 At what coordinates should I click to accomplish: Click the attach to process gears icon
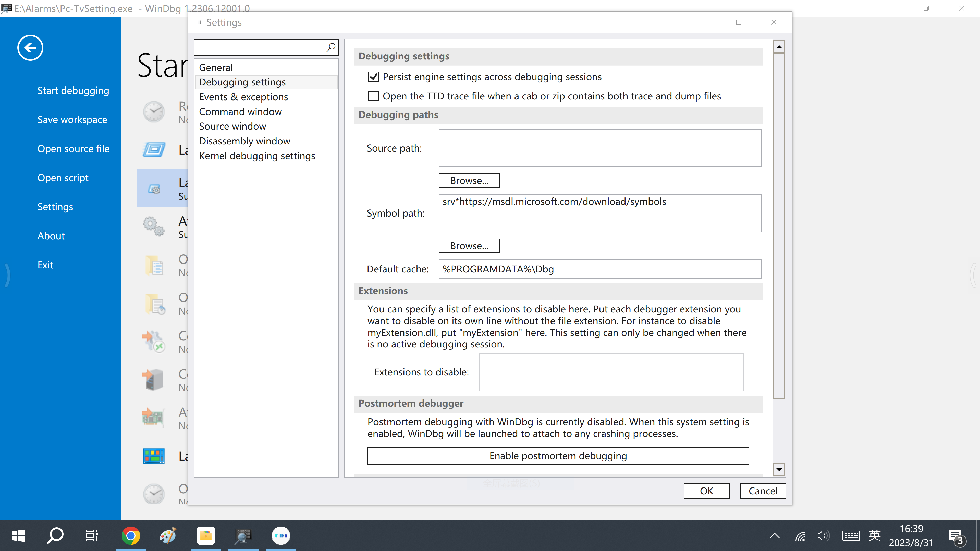tap(154, 227)
